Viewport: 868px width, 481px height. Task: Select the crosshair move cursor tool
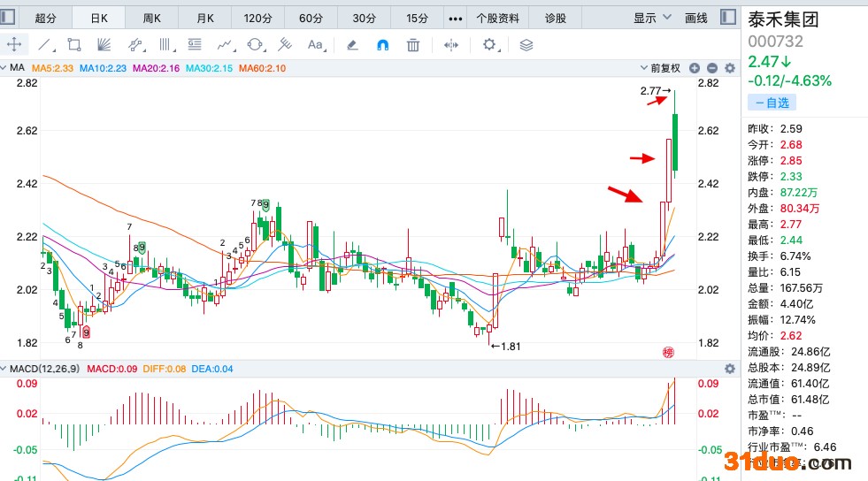point(14,44)
